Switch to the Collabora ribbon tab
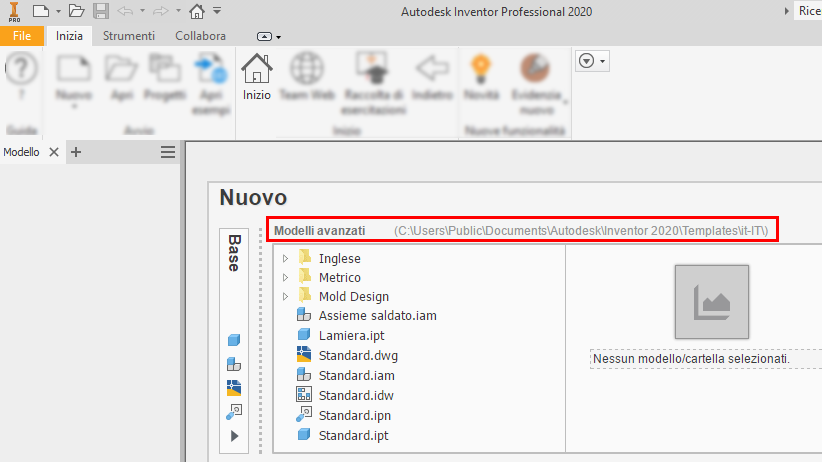The width and height of the screenshot is (822, 462). point(200,36)
